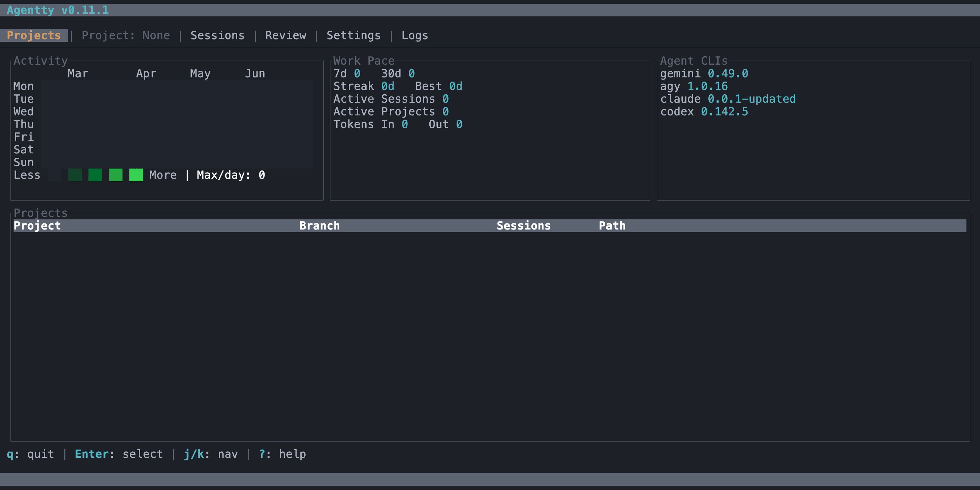Click the Max/day: 0 label
The height and width of the screenshot is (490, 980).
click(231, 175)
